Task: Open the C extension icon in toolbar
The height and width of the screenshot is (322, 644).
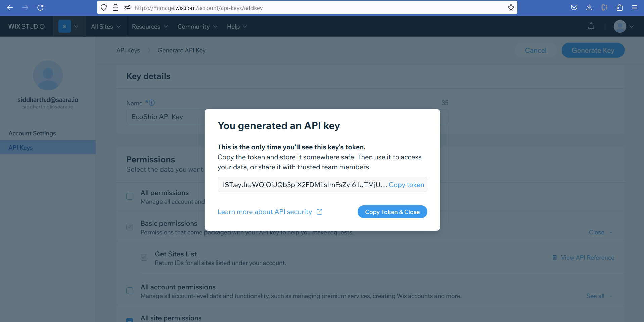Action: coord(604,7)
